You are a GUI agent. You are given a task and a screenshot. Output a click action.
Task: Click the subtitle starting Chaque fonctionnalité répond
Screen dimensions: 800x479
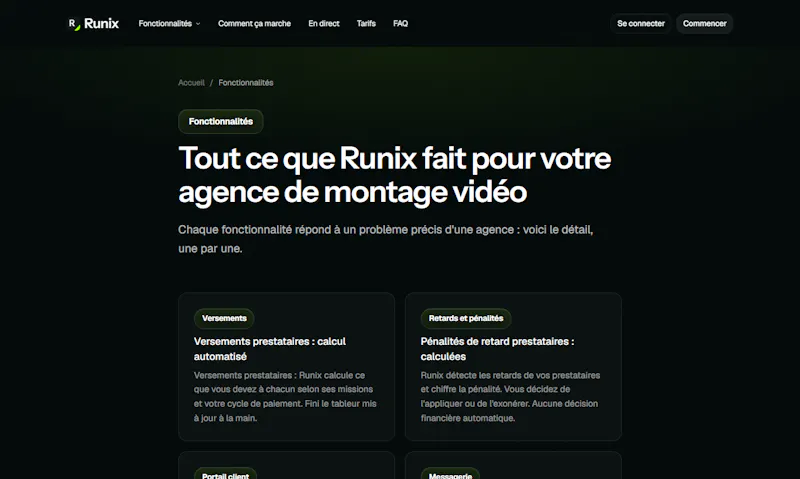pos(385,239)
